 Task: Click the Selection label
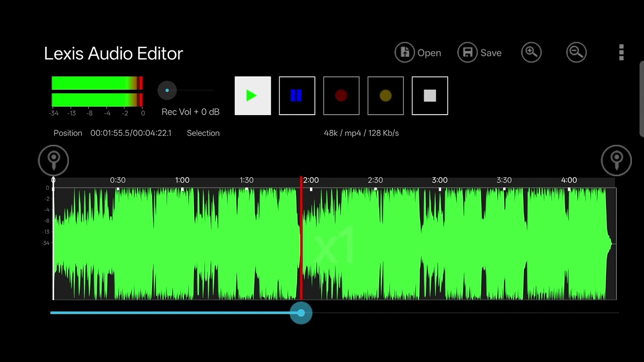[x=203, y=133]
